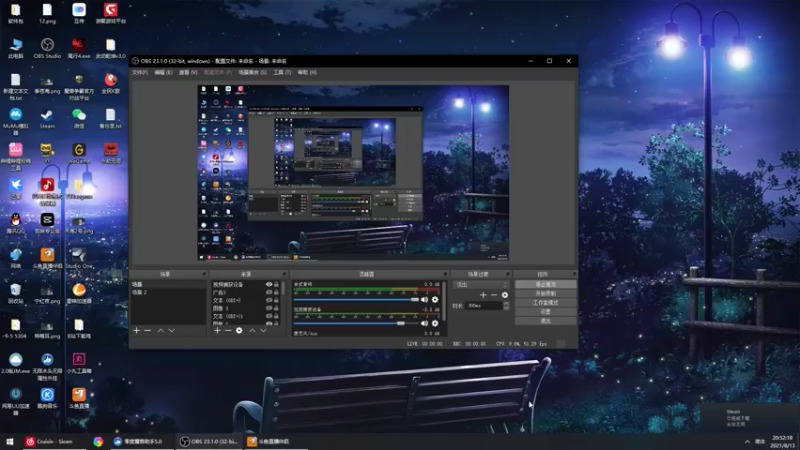Open the 编辑(E) menu
The height and width of the screenshot is (450, 800).
[x=163, y=72]
